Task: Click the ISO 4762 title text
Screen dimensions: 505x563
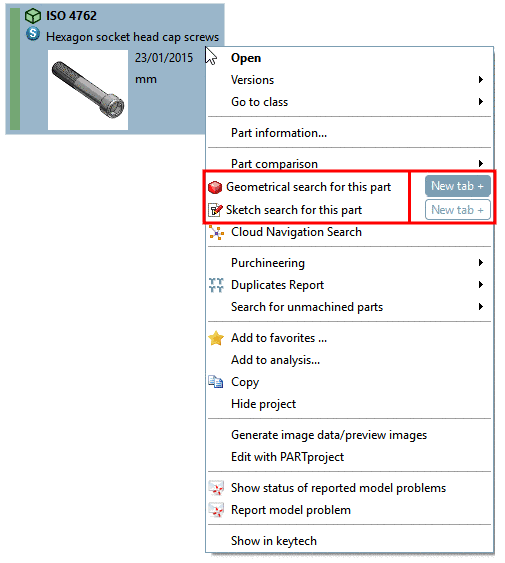Action: [x=71, y=16]
